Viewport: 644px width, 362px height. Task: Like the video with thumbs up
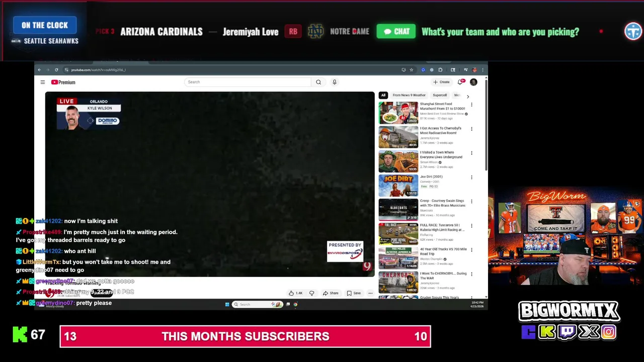click(x=295, y=293)
